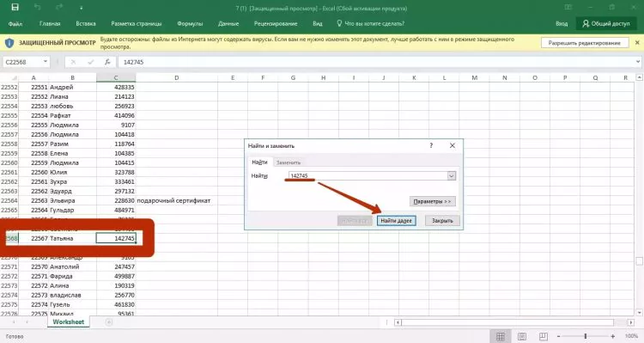This screenshot has height=343, width=644.
Task: Select row 22564 header
Action: [9, 200]
